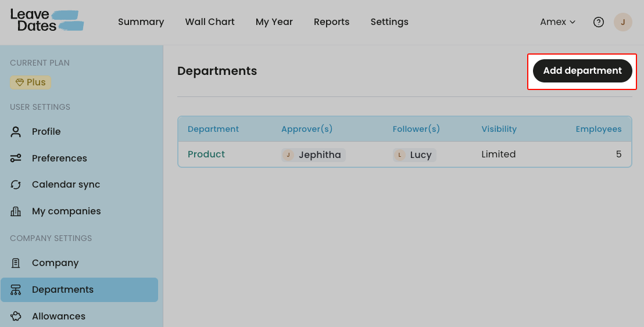Click the Limited visibility value
The image size is (644, 327).
pyautogui.click(x=499, y=154)
